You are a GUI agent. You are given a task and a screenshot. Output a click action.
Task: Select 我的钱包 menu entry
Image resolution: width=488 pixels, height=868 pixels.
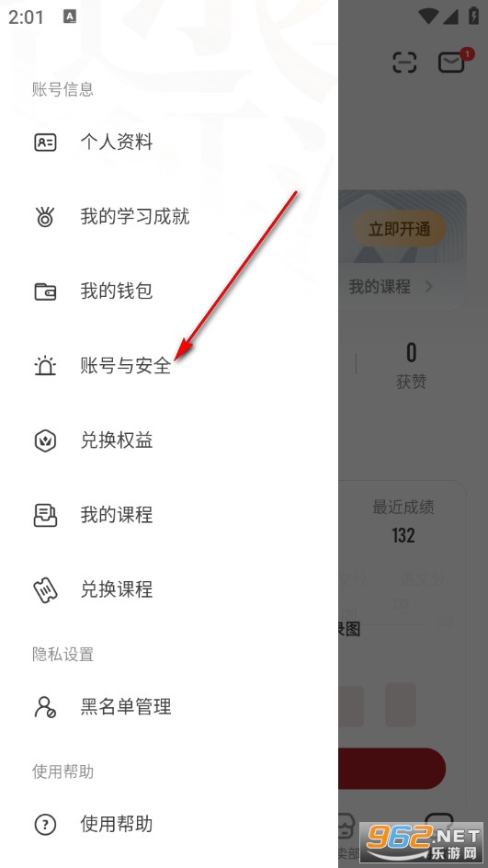tap(169, 291)
